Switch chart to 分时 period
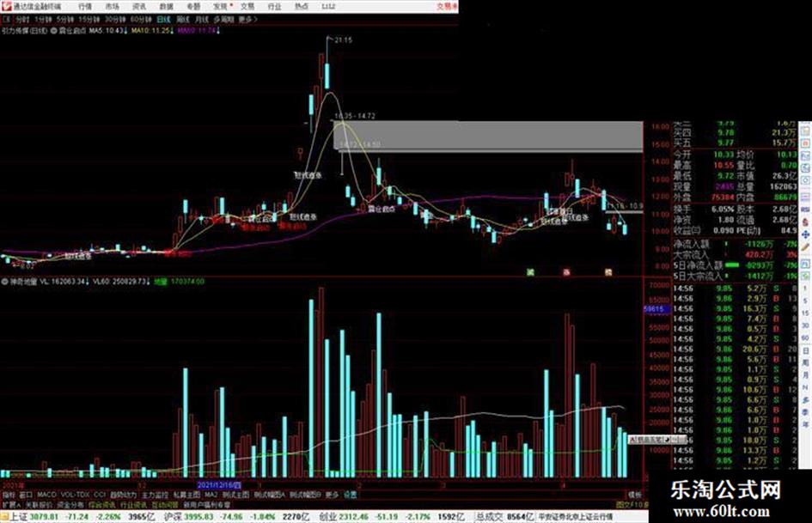 [x=22, y=19]
